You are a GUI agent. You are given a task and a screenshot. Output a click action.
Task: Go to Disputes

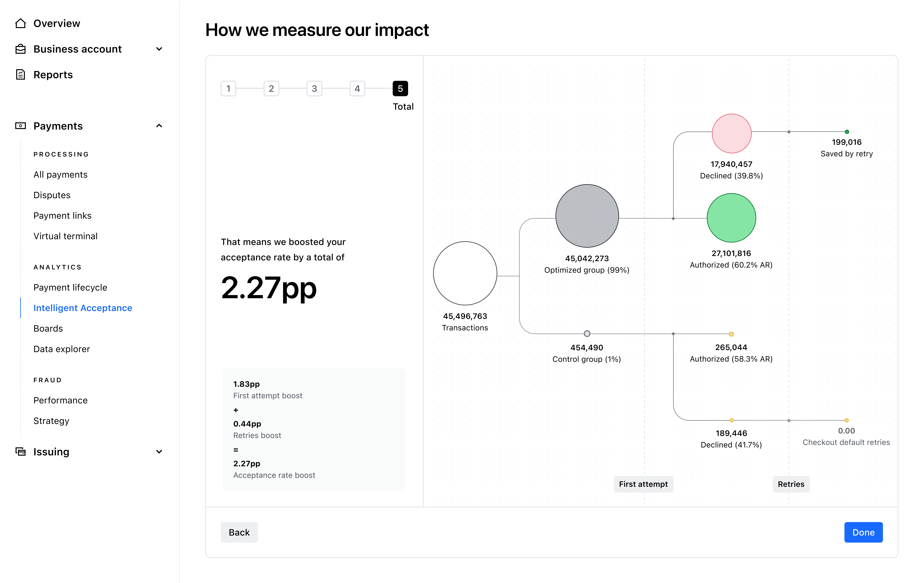(x=52, y=195)
